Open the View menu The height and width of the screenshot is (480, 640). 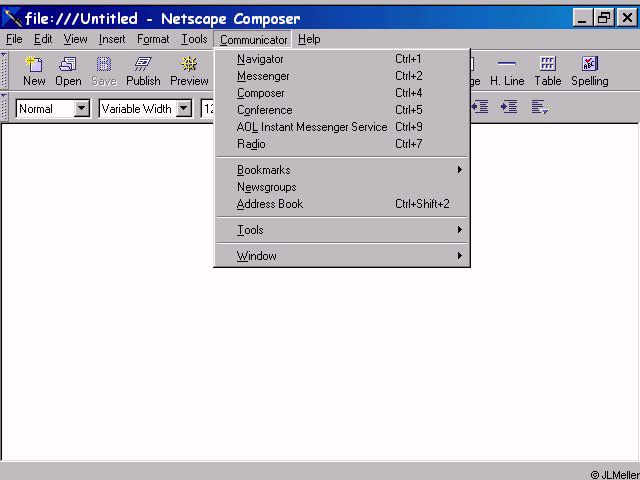tap(75, 39)
